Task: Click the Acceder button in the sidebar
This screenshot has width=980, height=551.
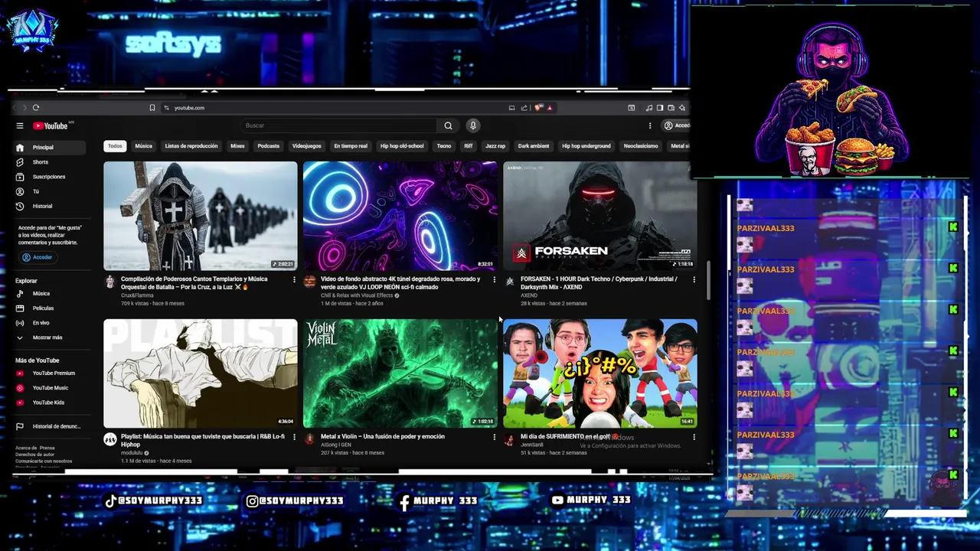Action: (37, 257)
